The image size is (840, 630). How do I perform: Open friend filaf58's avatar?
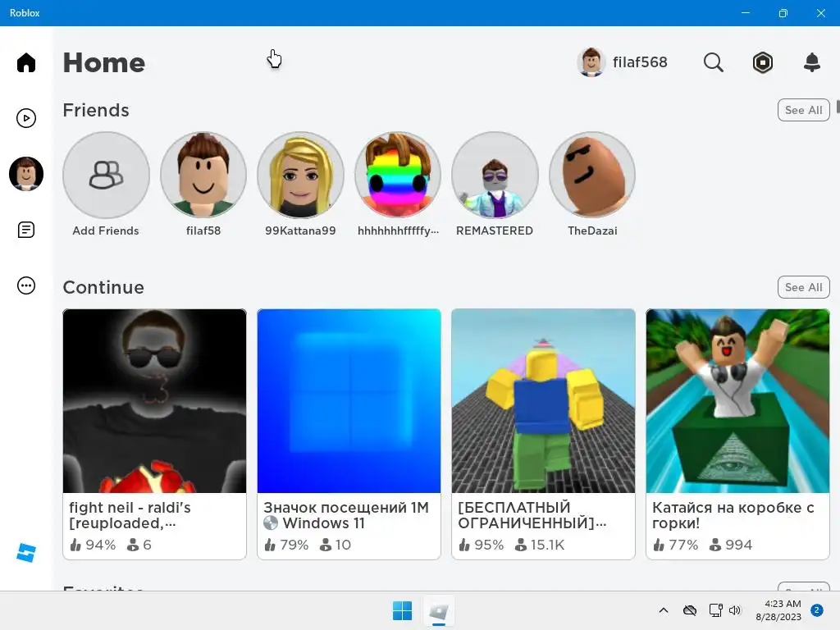pos(203,176)
